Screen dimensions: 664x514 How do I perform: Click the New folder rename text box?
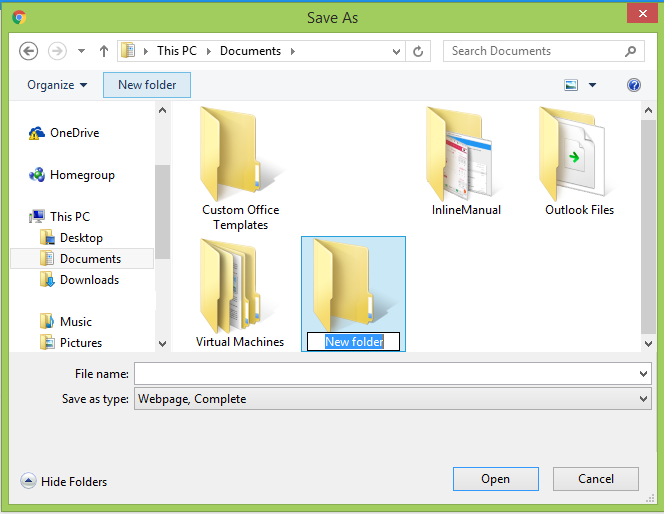pos(353,342)
